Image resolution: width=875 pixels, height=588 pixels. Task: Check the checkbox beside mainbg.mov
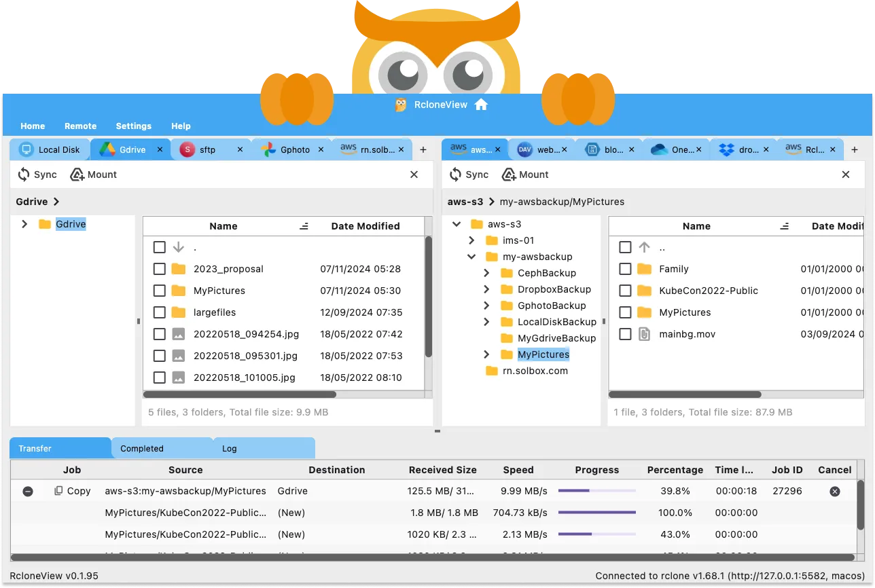pyautogui.click(x=625, y=334)
